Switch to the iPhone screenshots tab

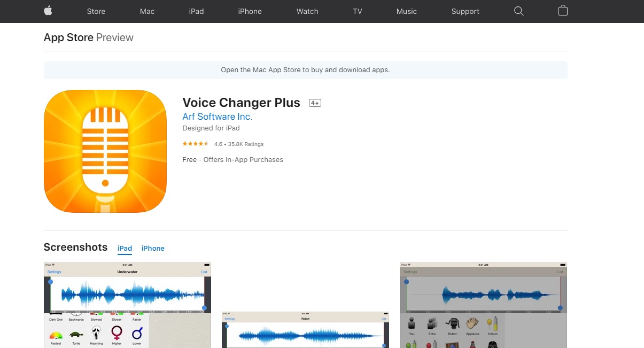[153, 248]
